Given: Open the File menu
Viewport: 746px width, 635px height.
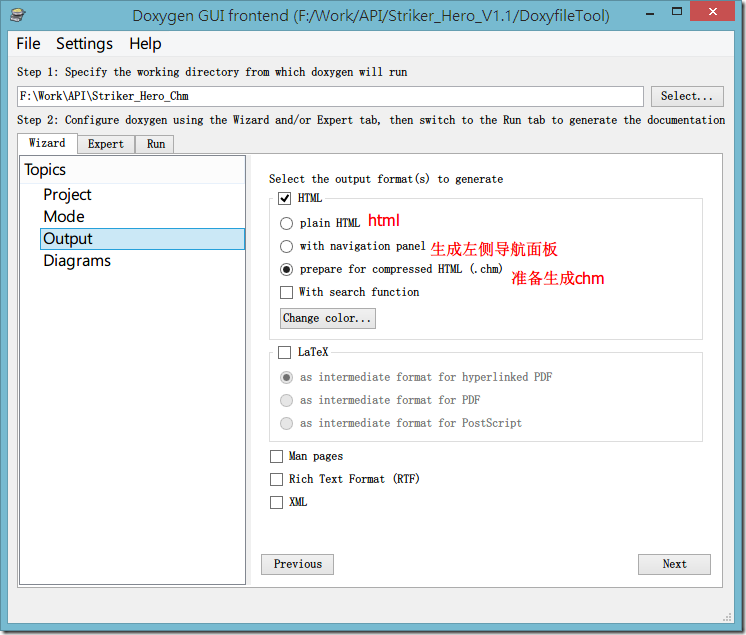Looking at the screenshot, I should 28,44.
